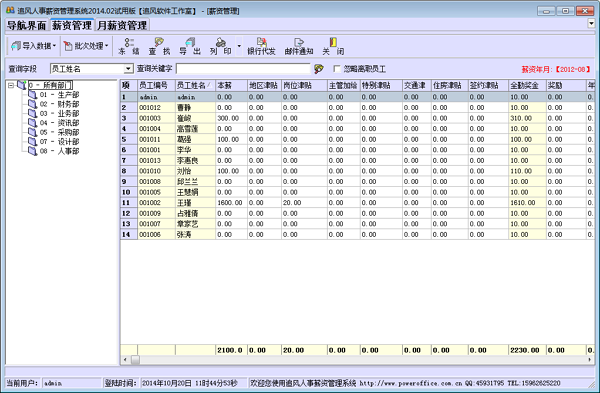Select 02 - 财务部 department
The width and height of the screenshot is (600, 393).
59,104
